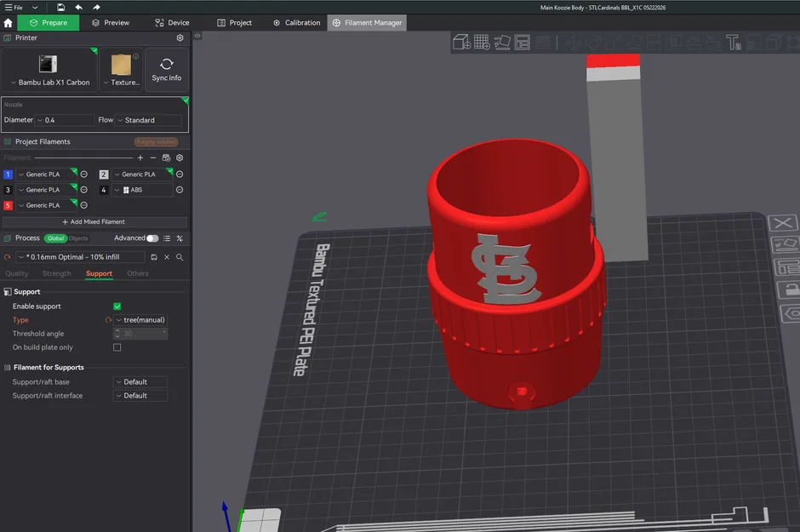Select the Rotate tool in the top toolbar
The width and height of the screenshot is (800, 532).
(593, 43)
